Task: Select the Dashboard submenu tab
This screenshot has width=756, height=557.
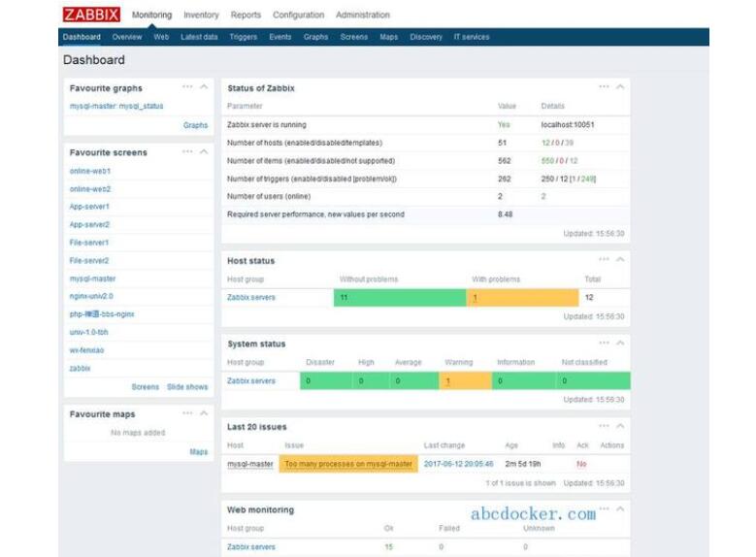Action: point(82,37)
